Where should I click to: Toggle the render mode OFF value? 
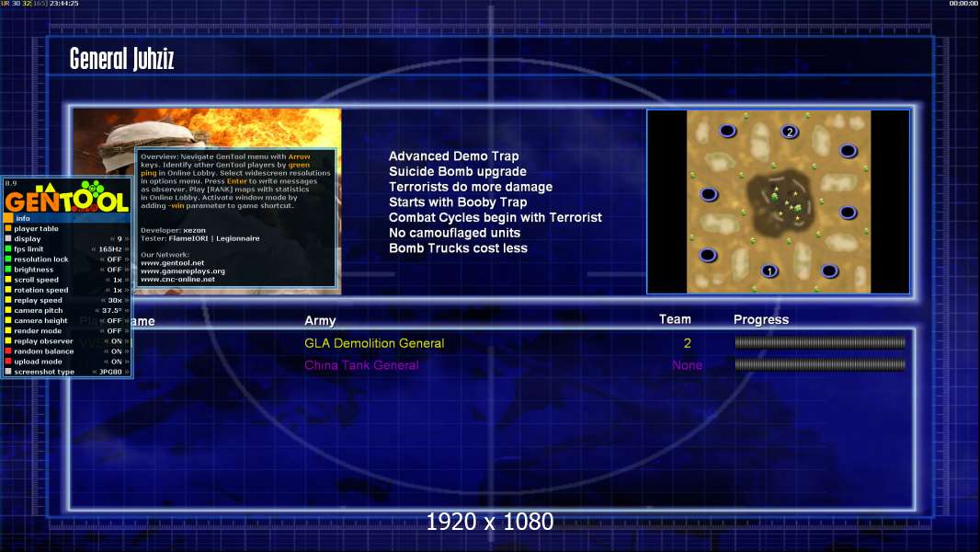114,330
